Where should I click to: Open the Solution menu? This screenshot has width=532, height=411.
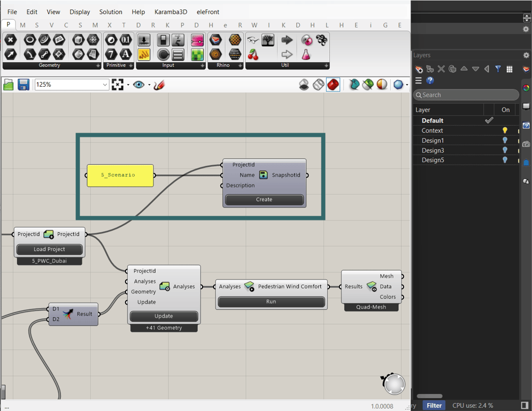pos(111,12)
